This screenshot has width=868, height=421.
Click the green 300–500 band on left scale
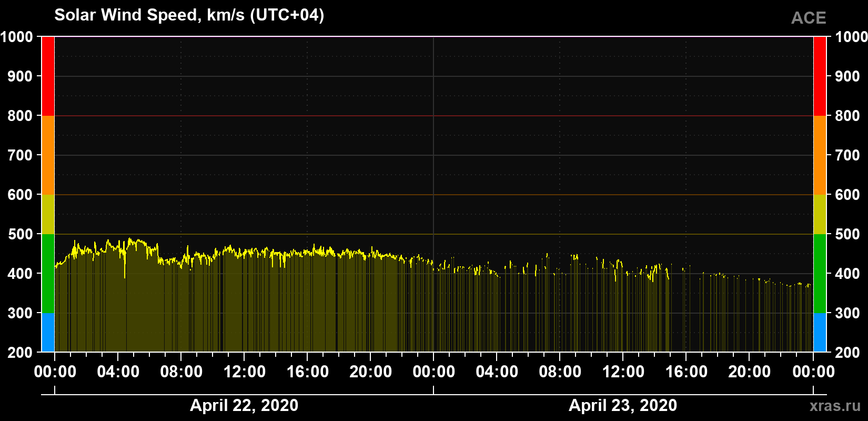48,274
